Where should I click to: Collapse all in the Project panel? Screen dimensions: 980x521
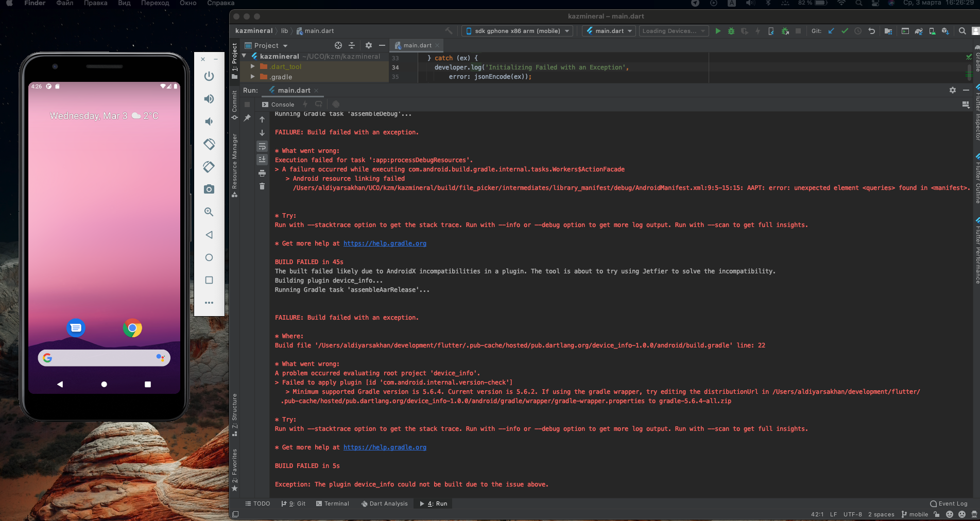pyautogui.click(x=352, y=45)
